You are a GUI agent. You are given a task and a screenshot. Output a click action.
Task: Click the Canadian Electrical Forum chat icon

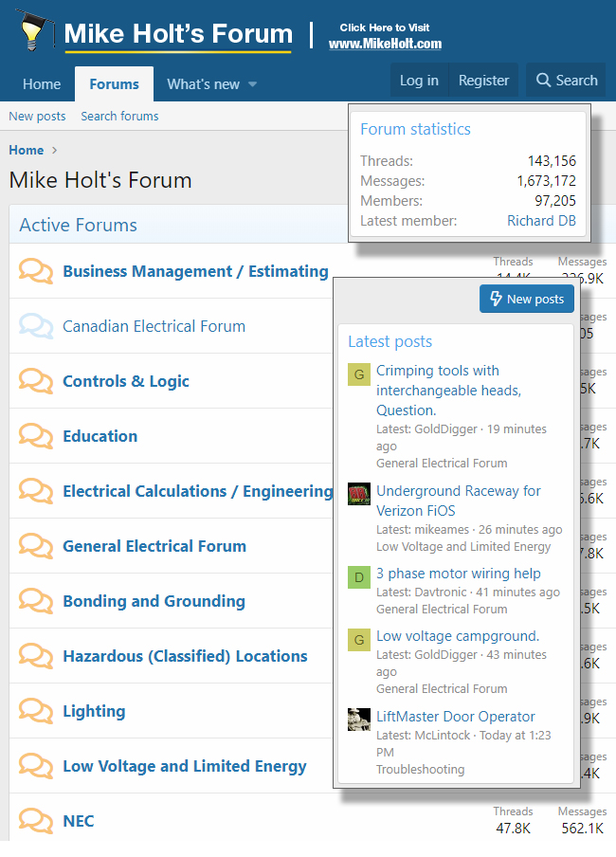click(36, 326)
